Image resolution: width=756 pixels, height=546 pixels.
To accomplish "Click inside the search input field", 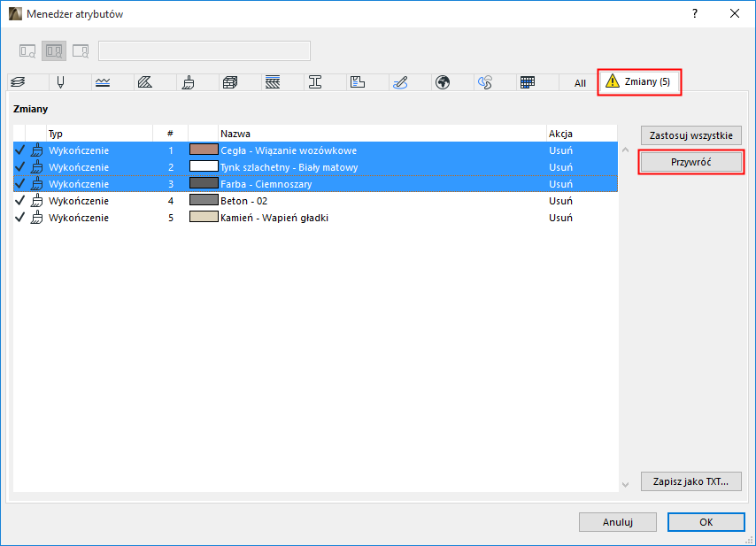I will click(x=204, y=51).
